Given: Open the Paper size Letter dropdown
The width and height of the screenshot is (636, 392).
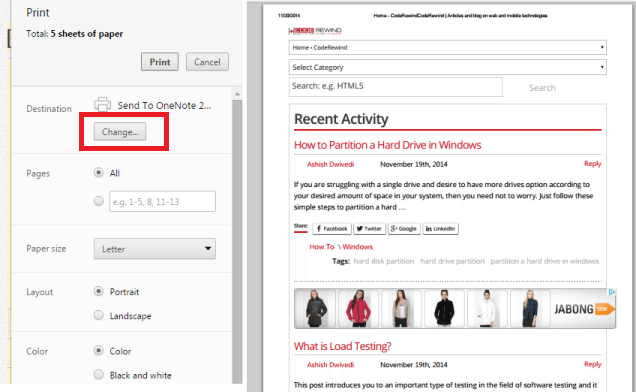Looking at the screenshot, I should tap(155, 249).
